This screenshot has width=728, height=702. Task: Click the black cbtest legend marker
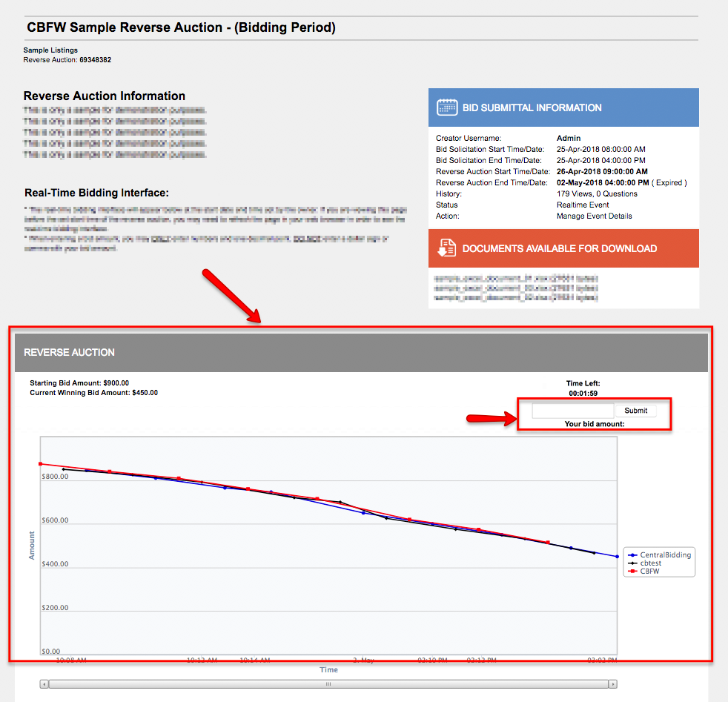[632, 563]
